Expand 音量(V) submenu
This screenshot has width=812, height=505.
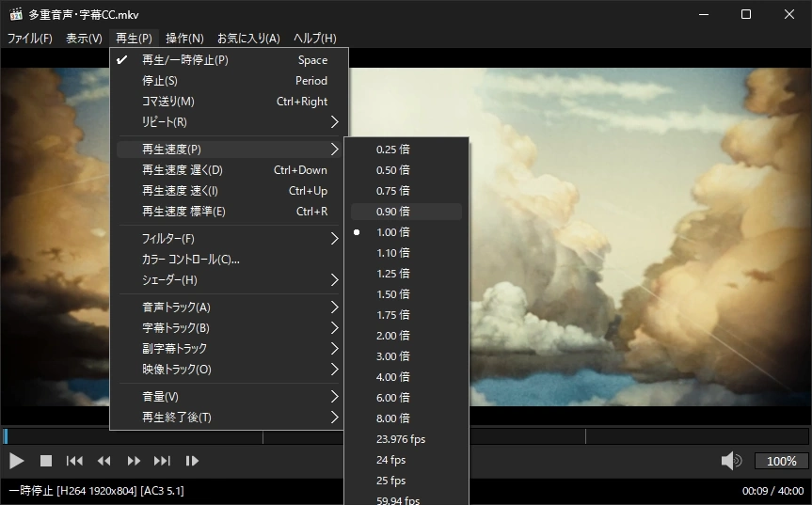(228, 396)
